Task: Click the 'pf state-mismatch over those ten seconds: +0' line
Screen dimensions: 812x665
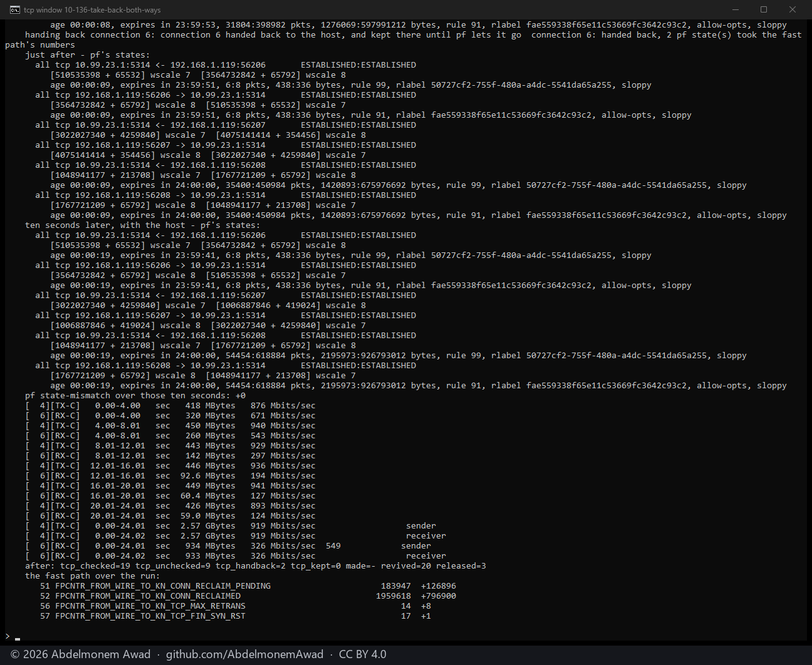Action: (135, 396)
